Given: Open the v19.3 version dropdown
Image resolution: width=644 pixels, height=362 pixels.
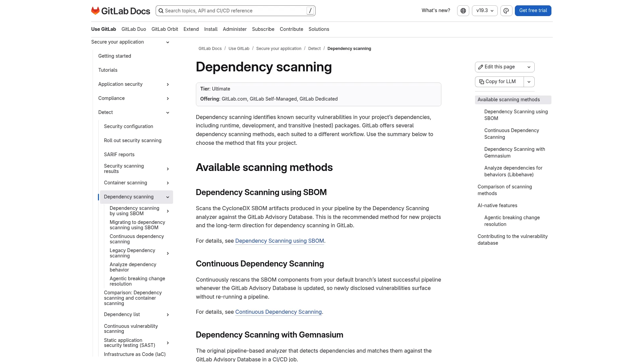Looking at the screenshot, I should [x=485, y=11].
